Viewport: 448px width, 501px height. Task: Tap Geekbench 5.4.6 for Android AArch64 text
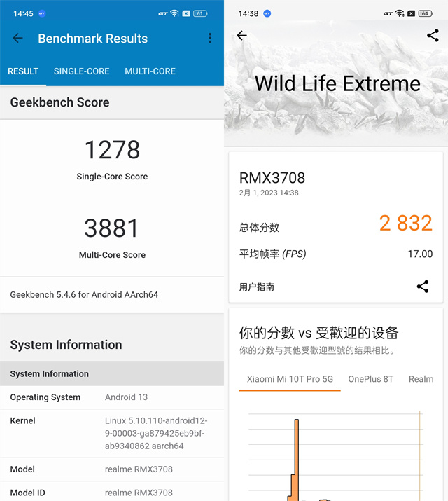84,294
